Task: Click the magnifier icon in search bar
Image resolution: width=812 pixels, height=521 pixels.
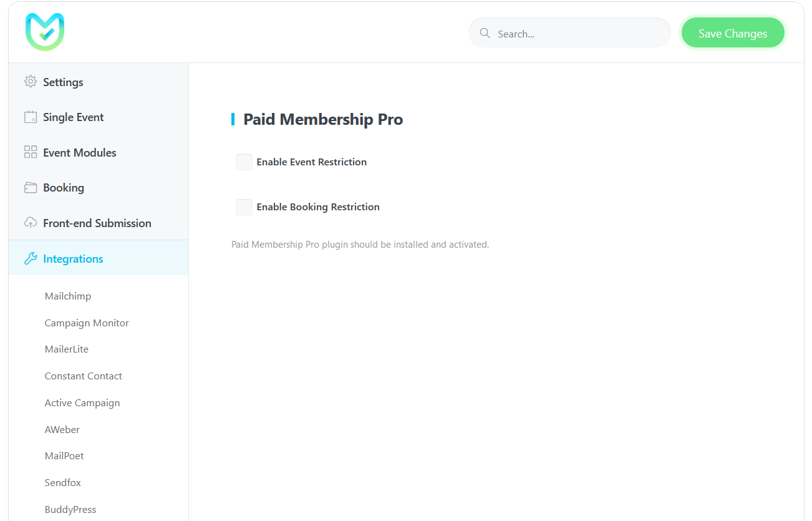Action: tap(485, 33)
